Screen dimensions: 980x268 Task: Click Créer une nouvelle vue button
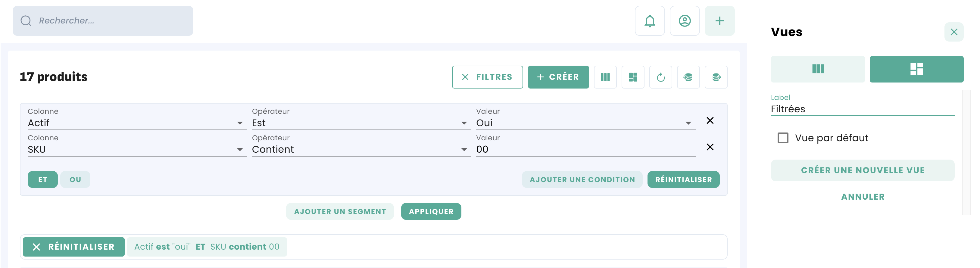[863, 170]
